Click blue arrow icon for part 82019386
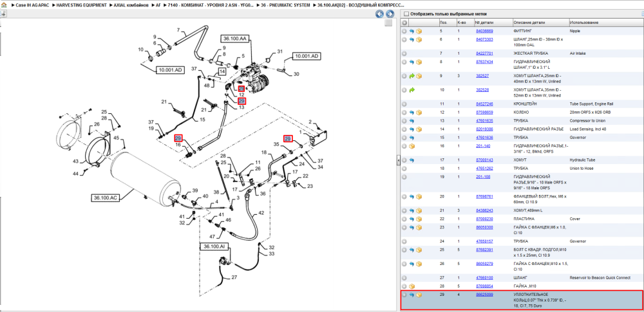 point(412,129)
